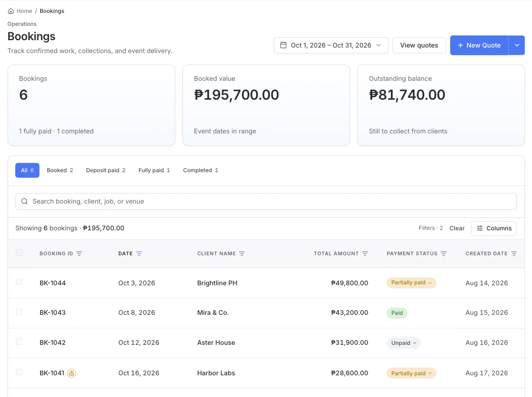Click the Oct 8, 2026 date cell
This screenshot has height=397, width=532.
(x=137, y=313)
